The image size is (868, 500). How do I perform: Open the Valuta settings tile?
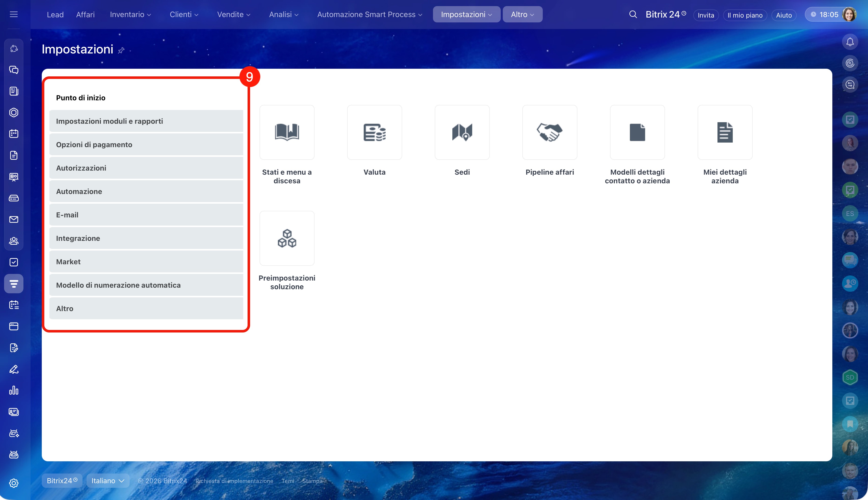click(374, 132)
